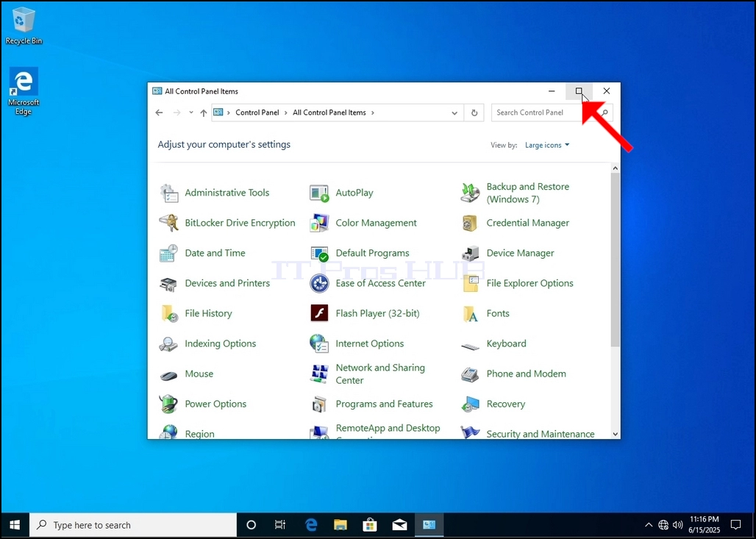Click the Region link text
The height and width of the screenshot is (539, 756).
199,434
